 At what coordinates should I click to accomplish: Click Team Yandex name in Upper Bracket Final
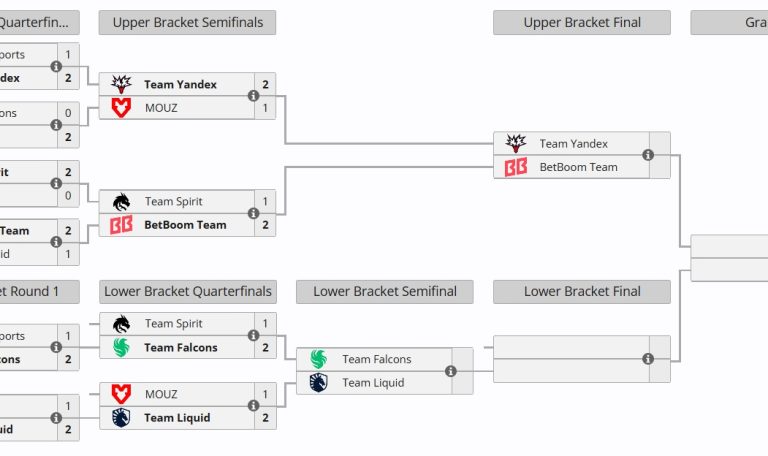(573, 144)
